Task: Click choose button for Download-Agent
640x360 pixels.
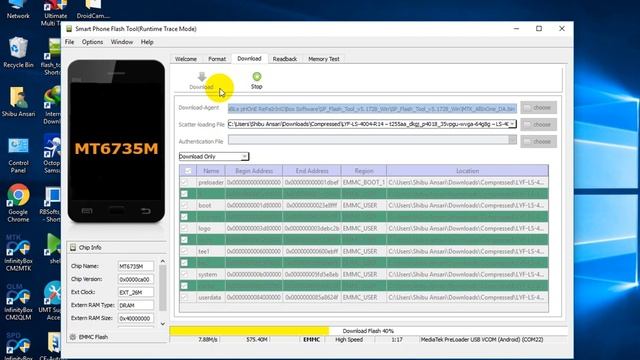Action: (x=538, y=108)
